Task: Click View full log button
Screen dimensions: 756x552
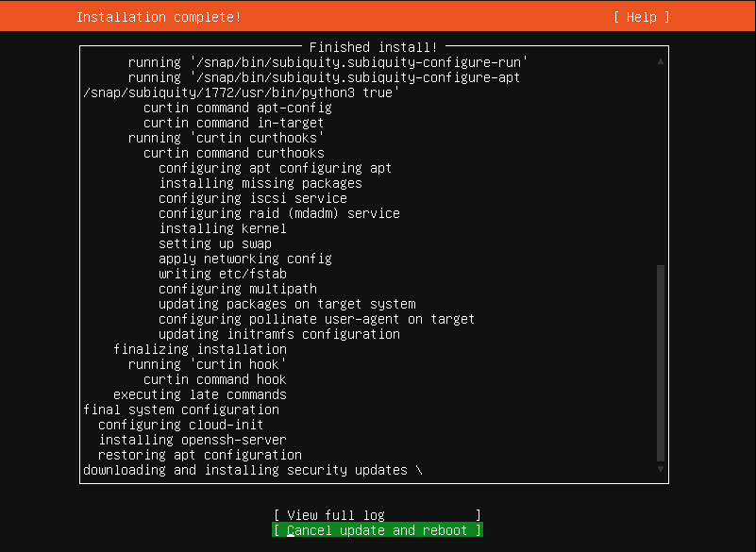Action: click(x=377, y=515)
